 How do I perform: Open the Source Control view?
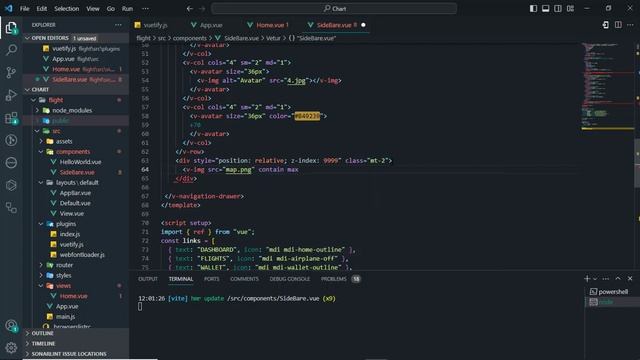(x=11, y=73)
